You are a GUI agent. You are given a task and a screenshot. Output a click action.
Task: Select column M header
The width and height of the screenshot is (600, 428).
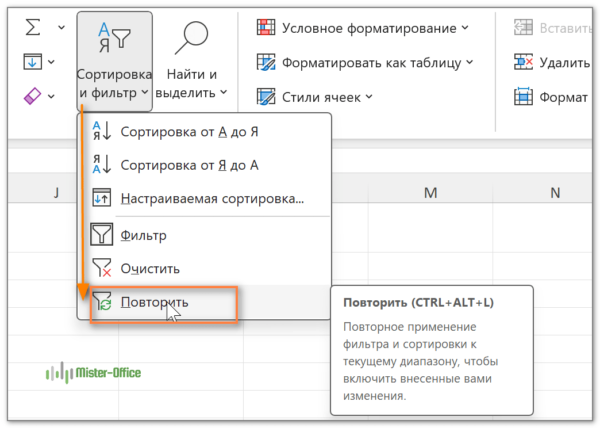point(430,191)
